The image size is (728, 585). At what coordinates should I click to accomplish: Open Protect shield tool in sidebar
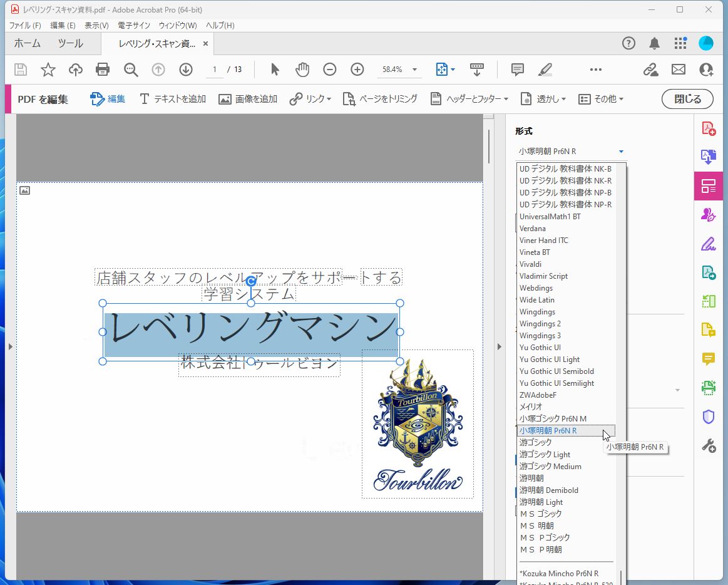709,417
